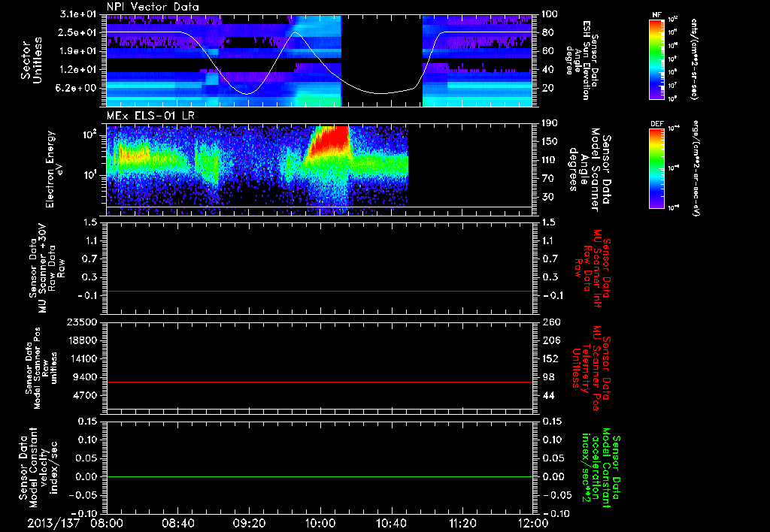Select the 'NPI Vector Data' panel title

(153, 7)
